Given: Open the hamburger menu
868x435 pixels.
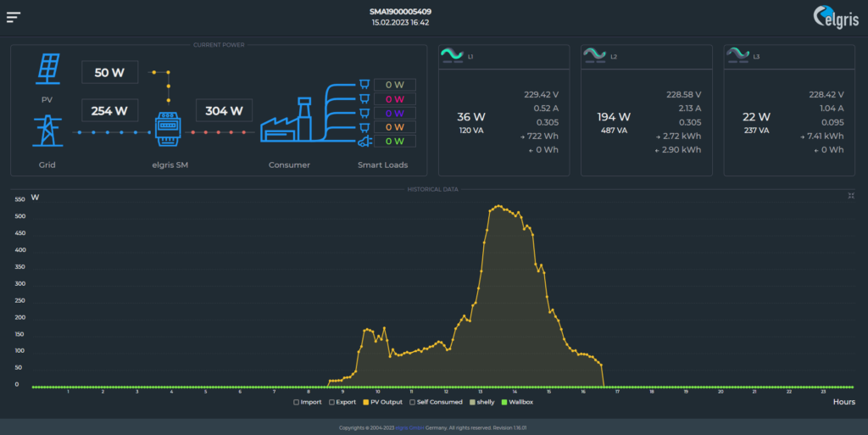Looking at the screenshot, I should 14,17.
